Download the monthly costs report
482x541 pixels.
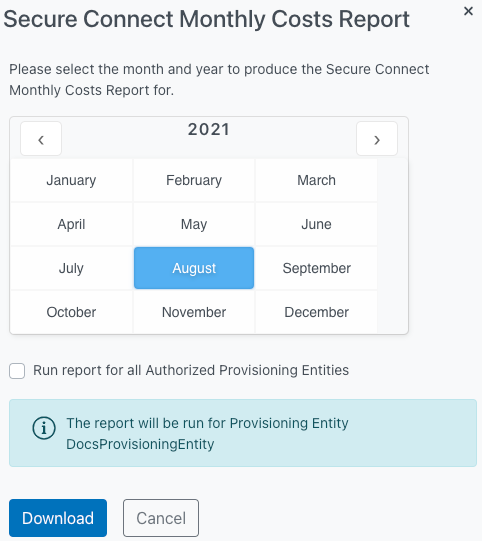(58, 518)
